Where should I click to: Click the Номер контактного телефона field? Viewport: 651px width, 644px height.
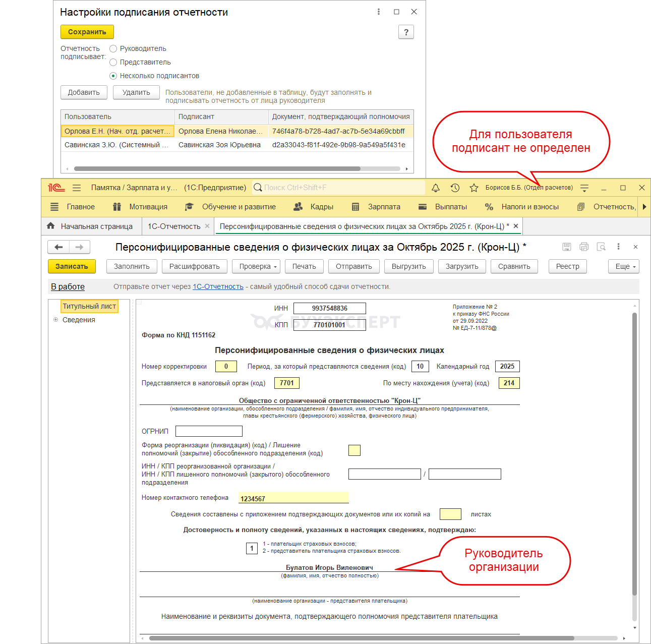pyautogui.click(x=293, y=498)
